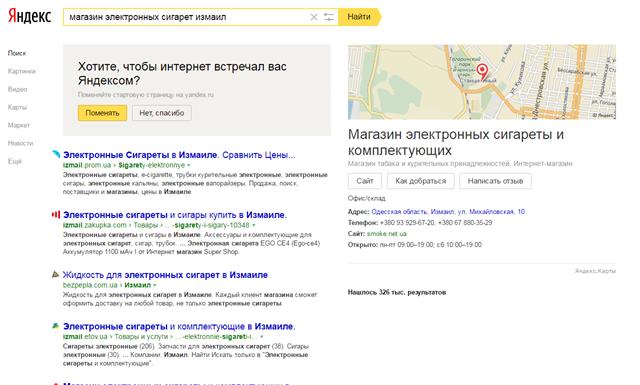This screenshot has height=385, width=640.
Task: Open result Электронные сигареты и комплектующие в Измаиле
Action: (179, 326)
